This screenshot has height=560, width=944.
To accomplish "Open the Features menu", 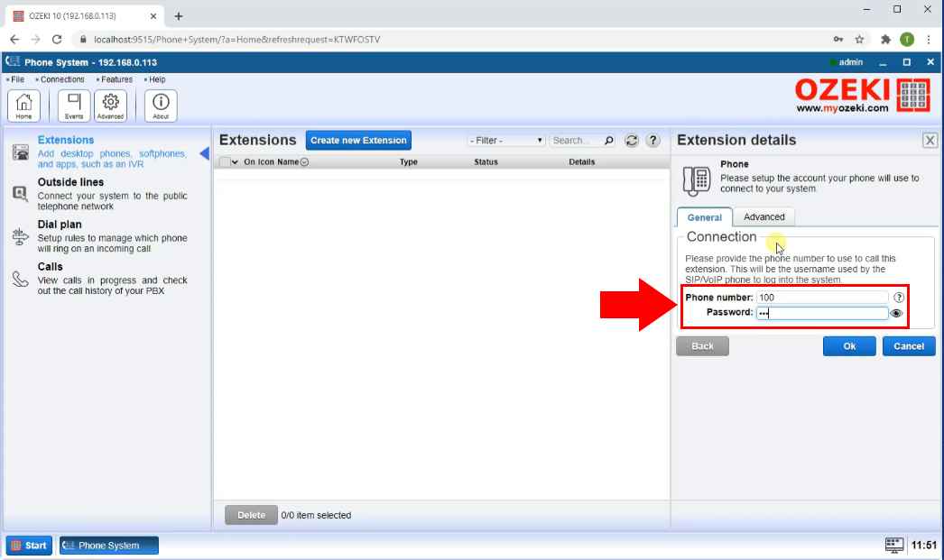I will tap(116, 79).
